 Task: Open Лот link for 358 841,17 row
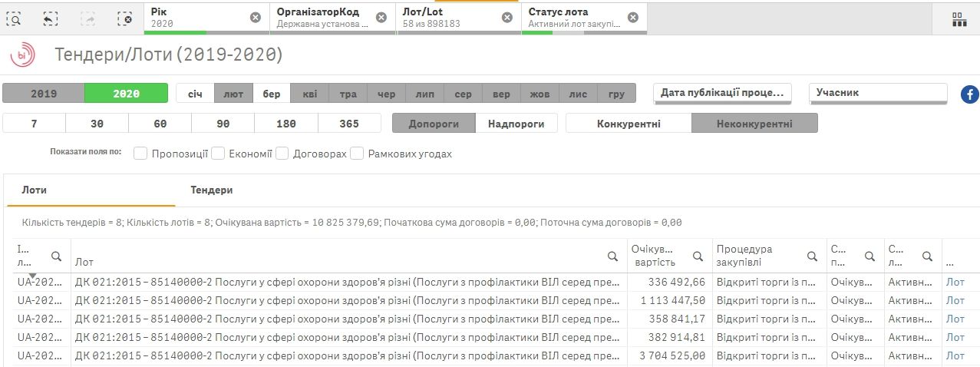click(x=955, y=319)
